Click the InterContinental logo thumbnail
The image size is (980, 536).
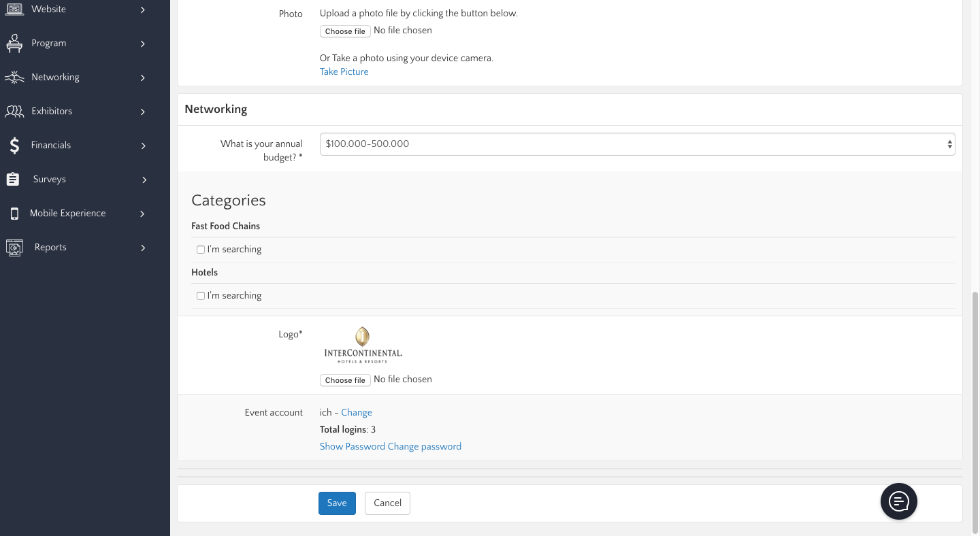tap(363, 346)
